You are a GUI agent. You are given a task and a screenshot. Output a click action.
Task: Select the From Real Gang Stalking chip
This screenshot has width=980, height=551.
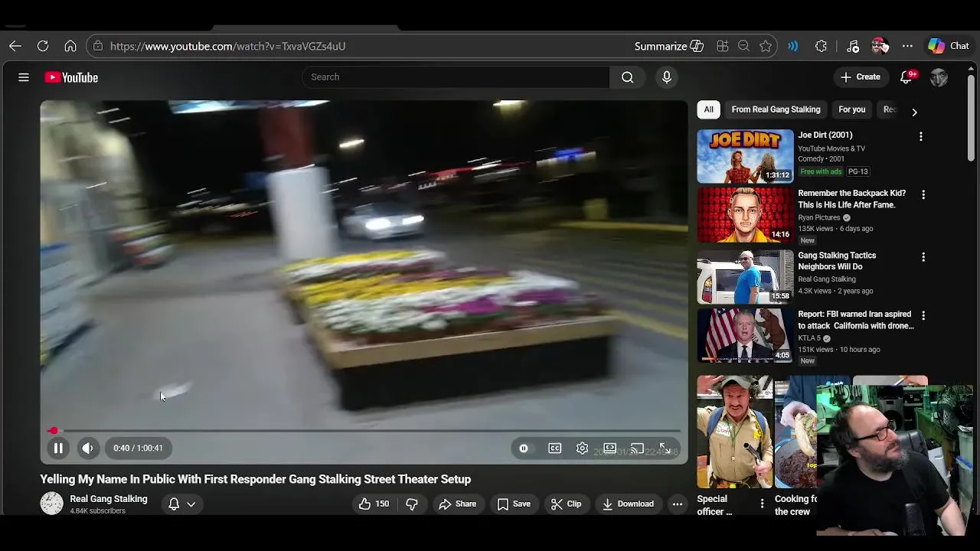[x=776, y=109]
